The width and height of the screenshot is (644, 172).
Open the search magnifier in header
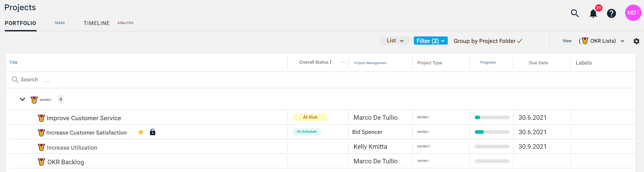coord(575,13)
